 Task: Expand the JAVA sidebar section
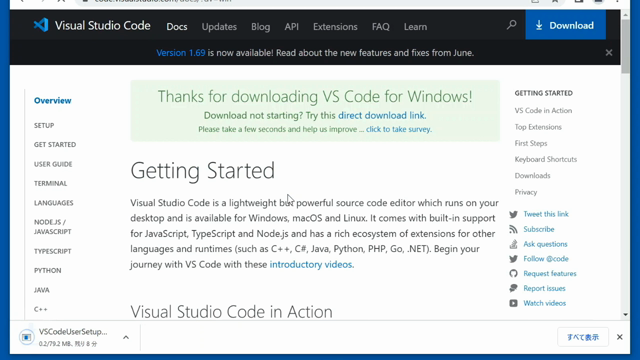42,290
